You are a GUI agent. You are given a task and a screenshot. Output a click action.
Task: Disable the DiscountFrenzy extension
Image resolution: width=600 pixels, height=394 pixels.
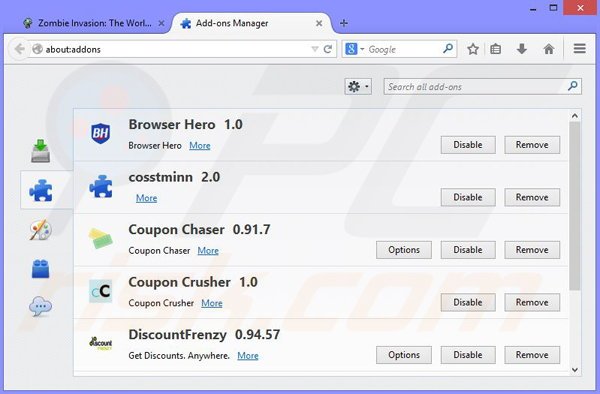click(468, 355)
